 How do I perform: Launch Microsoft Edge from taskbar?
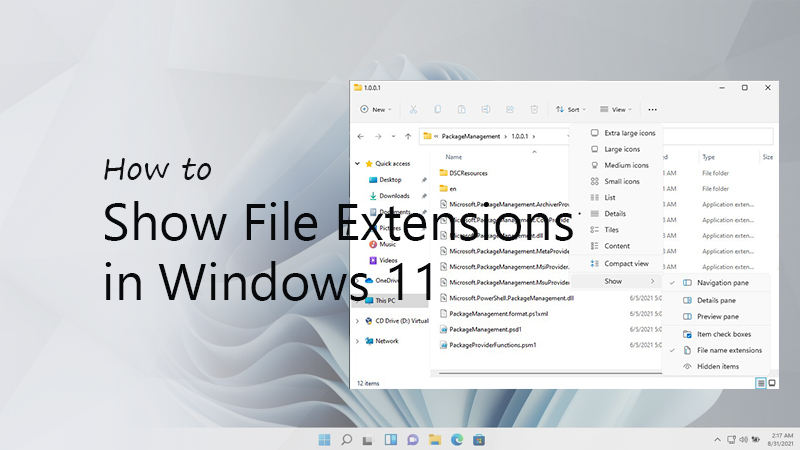457,439
